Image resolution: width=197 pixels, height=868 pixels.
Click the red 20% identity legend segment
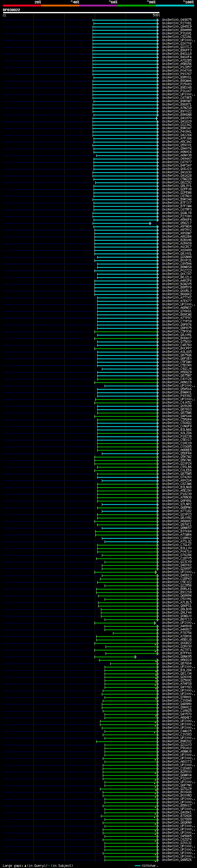point(22,6)
